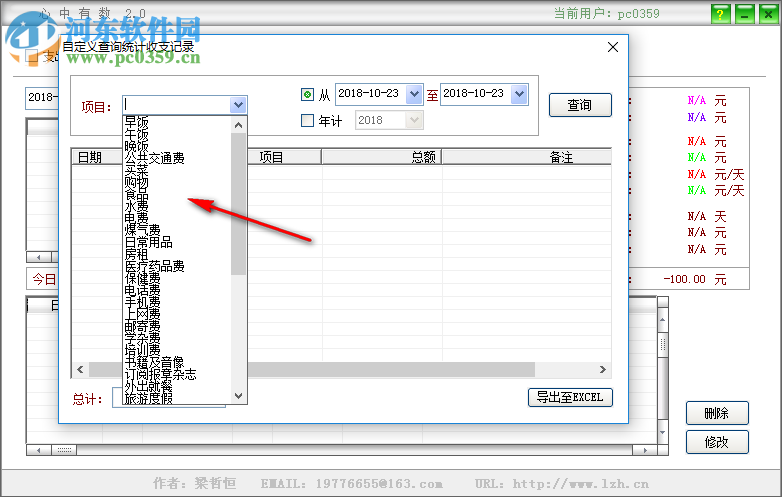Click the 日期 column header
Viewport: 782px width, 497px height.
point(97,157)
